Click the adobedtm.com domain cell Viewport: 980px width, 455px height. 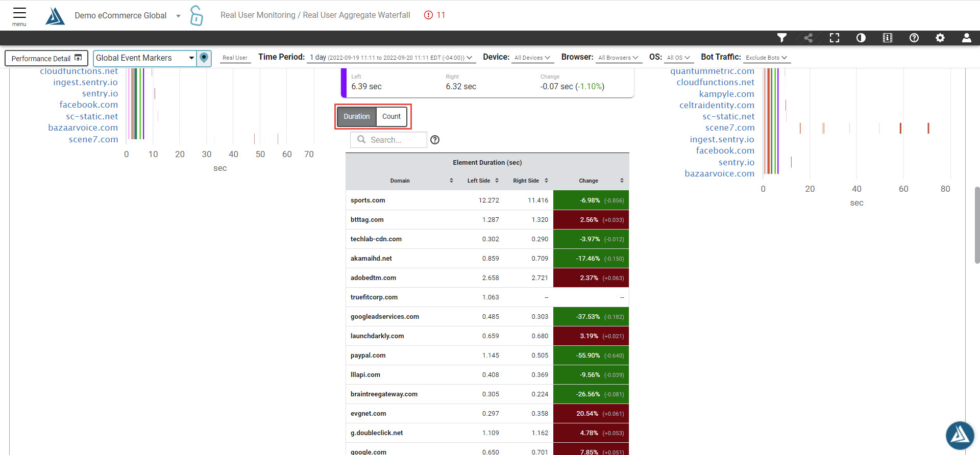tap(373, 277)
